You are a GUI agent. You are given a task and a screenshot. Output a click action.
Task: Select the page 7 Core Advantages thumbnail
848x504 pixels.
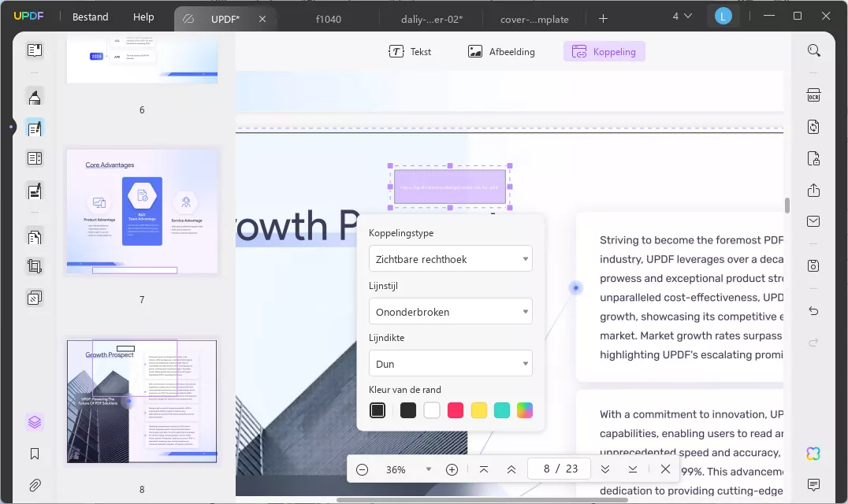pos(142,212)
